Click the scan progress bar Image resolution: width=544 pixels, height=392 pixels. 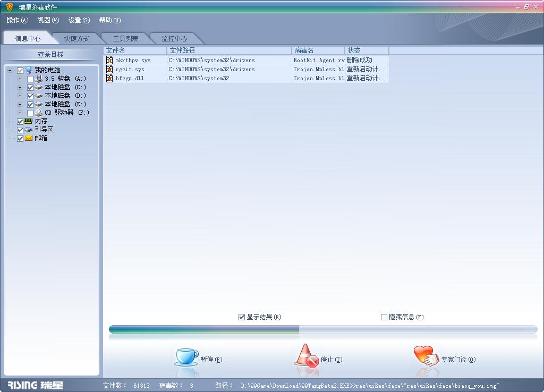[x=323, y=329]
